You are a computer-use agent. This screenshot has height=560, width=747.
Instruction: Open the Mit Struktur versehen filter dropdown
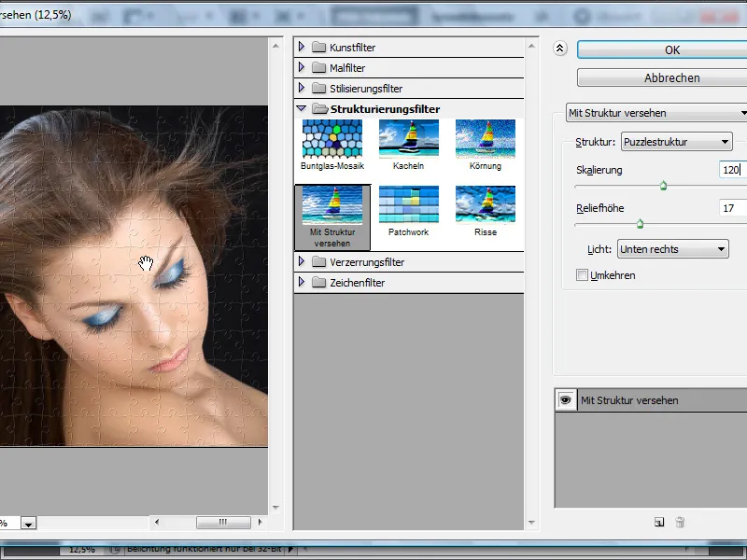pyautogui.click(x=656, y=113)
